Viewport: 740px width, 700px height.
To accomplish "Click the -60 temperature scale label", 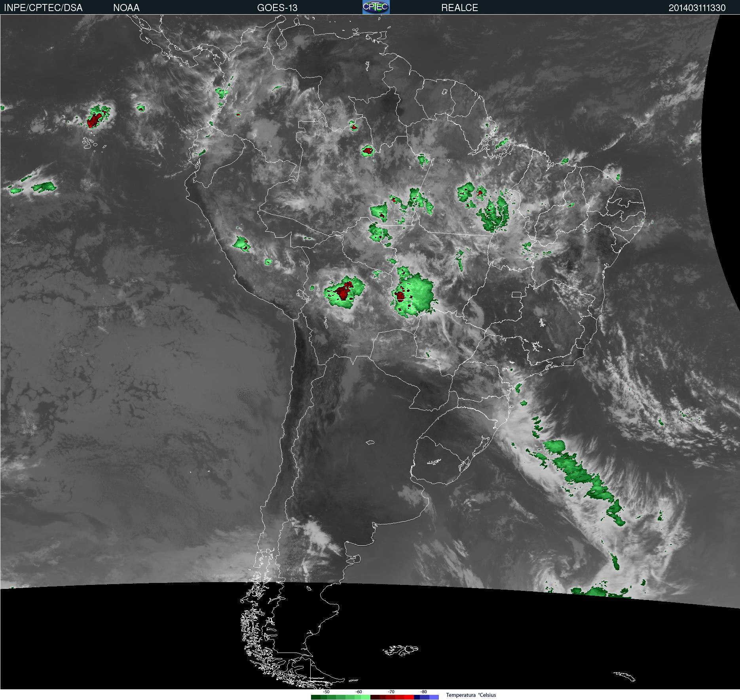I will [x=359, y=692].
